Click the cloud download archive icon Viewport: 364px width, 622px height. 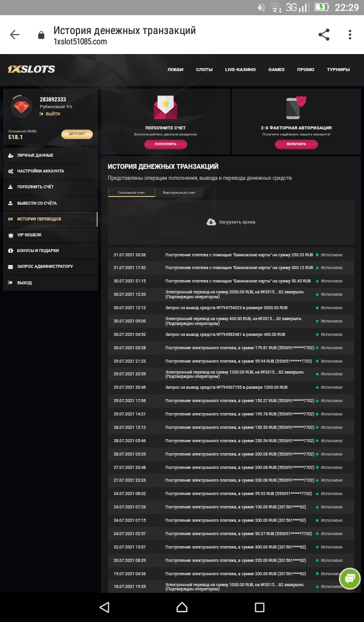pyautogui.click(x=211, y=222)
